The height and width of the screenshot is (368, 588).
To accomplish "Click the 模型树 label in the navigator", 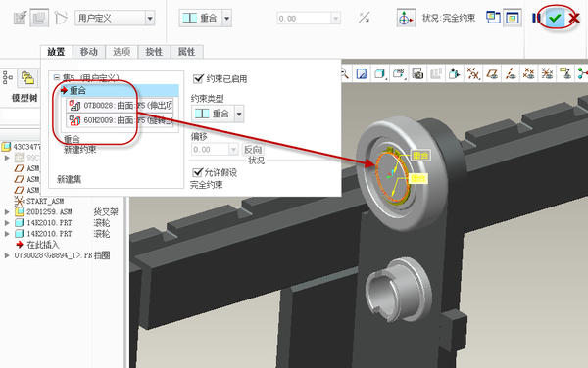I will point(24,98).
